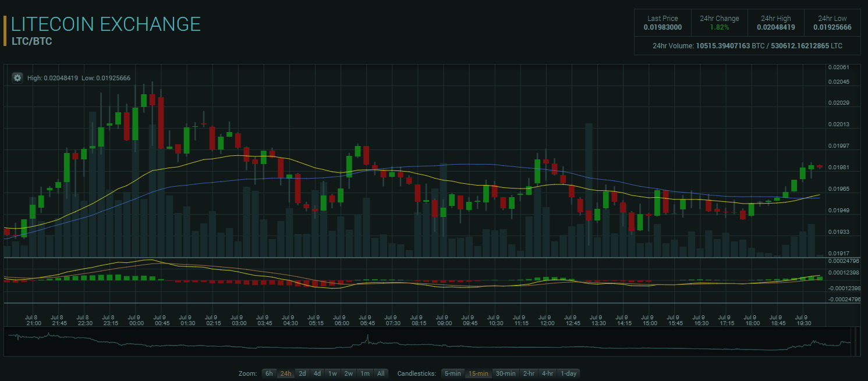Select 2-hr candlesticks
The width and height of the screenshot is (868, 381).
(529, 373)
